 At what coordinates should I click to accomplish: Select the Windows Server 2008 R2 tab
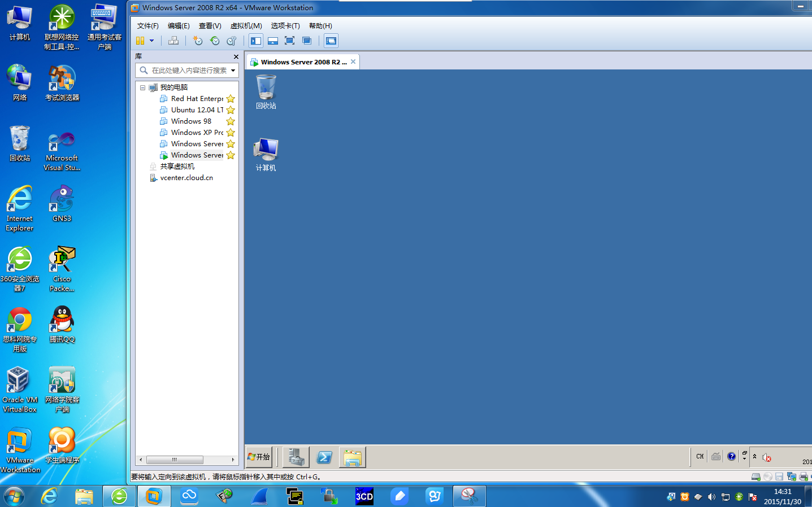[303, 62]
